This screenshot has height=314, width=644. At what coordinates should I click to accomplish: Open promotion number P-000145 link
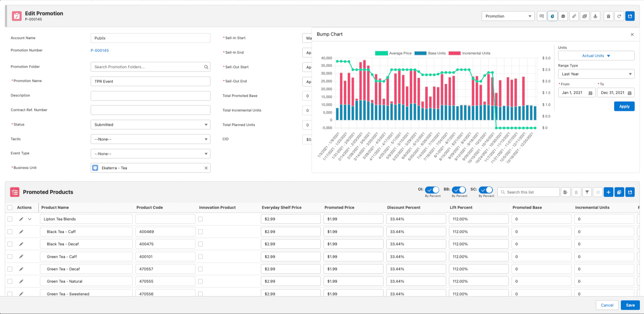click(x=100, y=51)
